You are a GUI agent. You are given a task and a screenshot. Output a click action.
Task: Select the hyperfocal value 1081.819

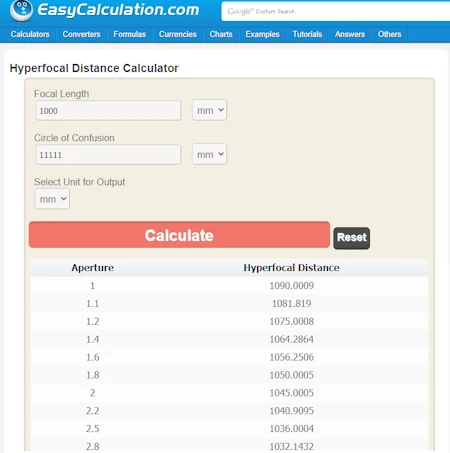(x=292, y=304)
